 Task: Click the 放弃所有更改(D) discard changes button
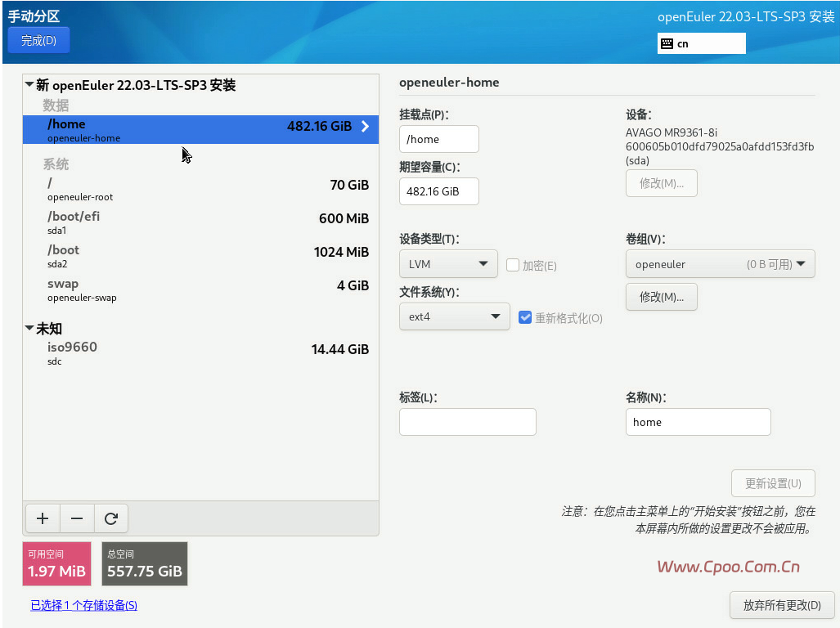(x=782, y=605)
